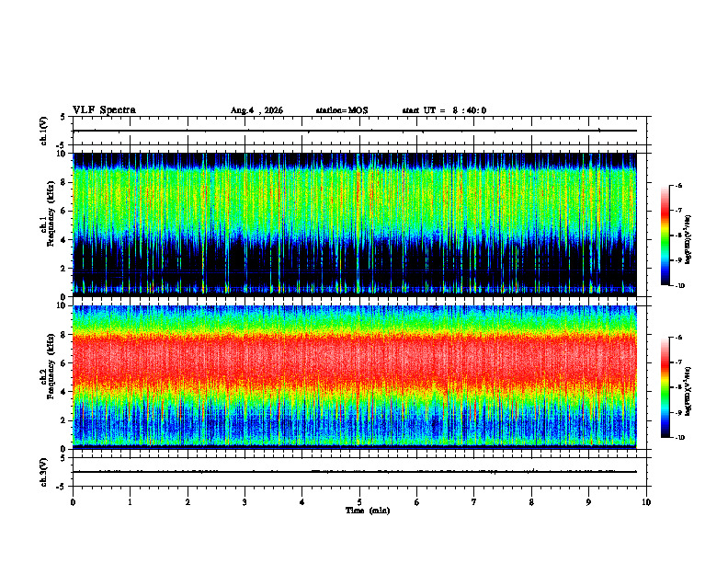Screen dimensions: 728x563
Task: Click time axis tick label 0
Action: click(x=73, y=502)
